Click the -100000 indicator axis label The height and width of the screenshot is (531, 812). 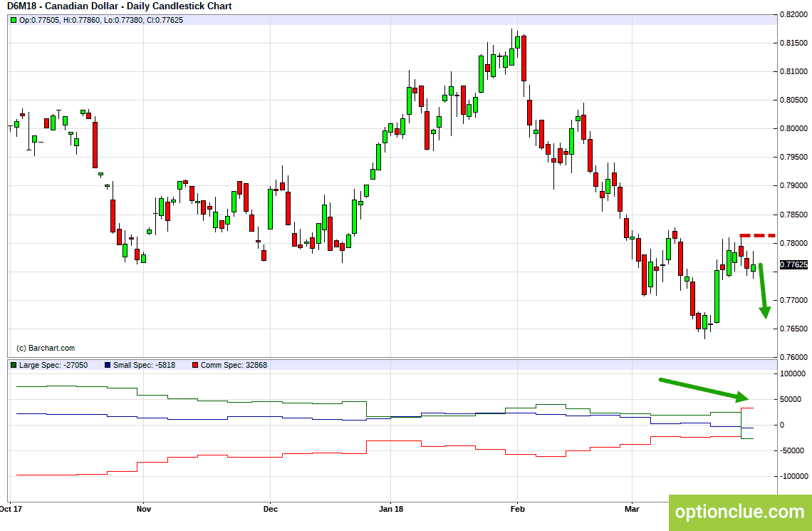tap(794, 476)
